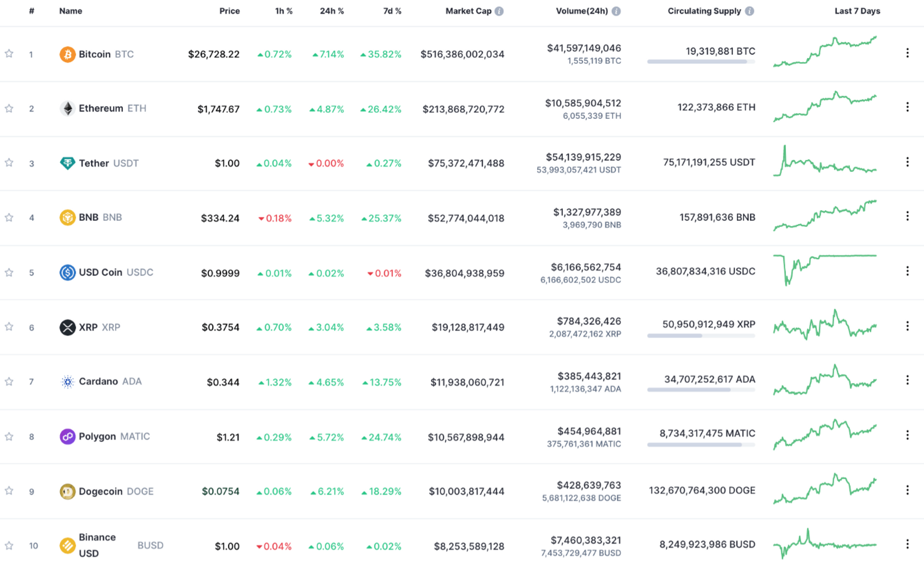The height and width of the screenshot is (567, 924).
Task: Click the Volume(24h) info icon
Action: pyautogui.click(x=616, y=11)
